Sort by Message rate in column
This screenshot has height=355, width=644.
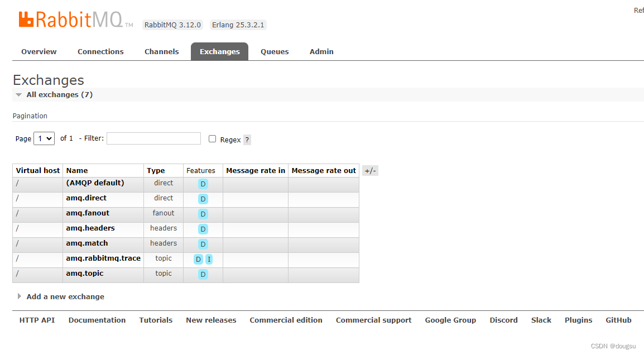(x=256, y=170)
